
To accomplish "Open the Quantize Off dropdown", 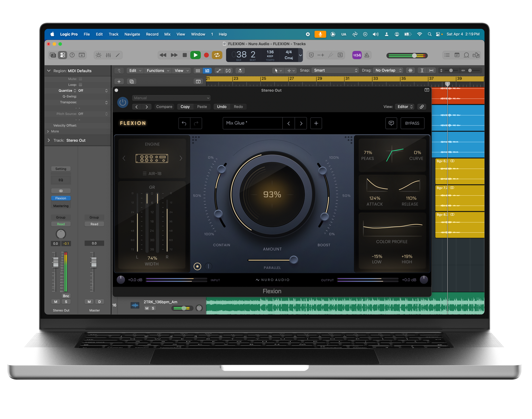I will (93, 91).
